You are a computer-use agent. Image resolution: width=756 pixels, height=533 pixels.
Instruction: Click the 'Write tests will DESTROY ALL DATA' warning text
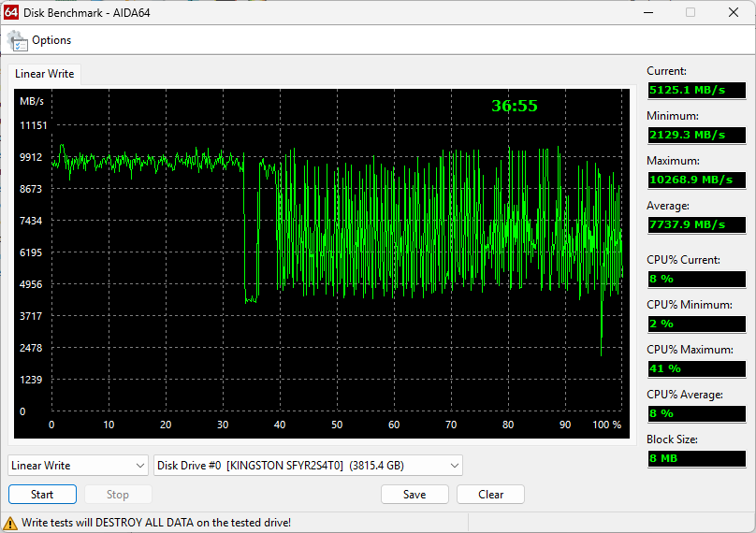[x=156, y=523]
